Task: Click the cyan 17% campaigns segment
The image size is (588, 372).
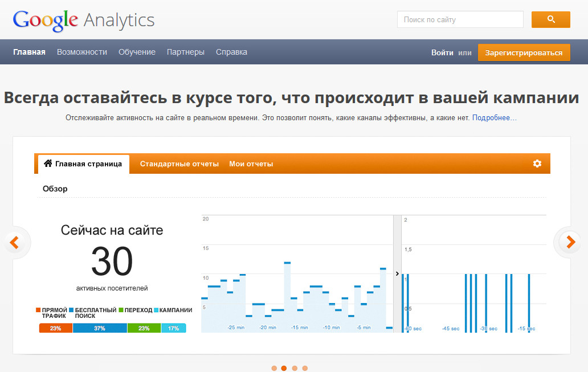Action: point(174,328)
